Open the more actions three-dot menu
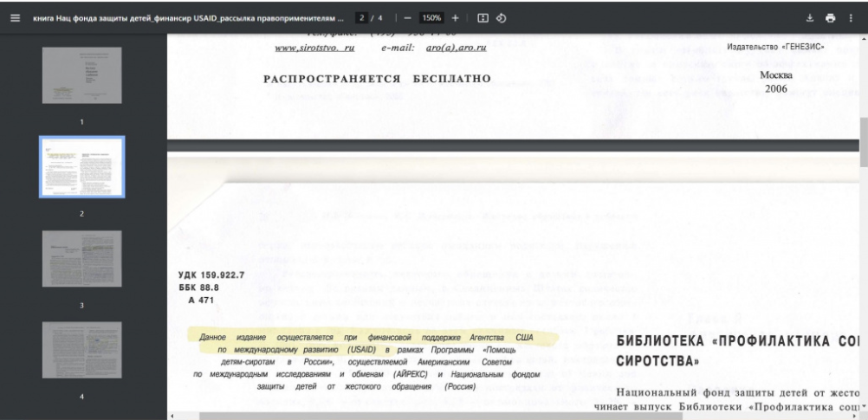This screenshot has width=868, height=420. coord(851,17)
